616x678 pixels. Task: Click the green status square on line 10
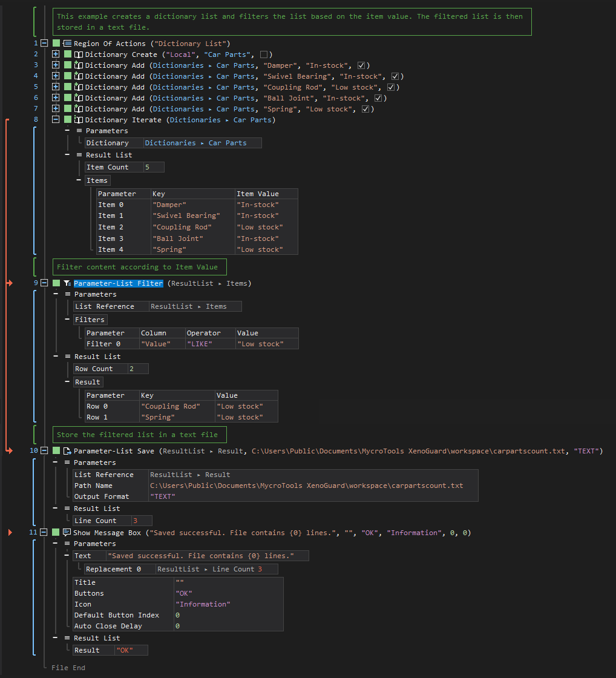(56, 450)
